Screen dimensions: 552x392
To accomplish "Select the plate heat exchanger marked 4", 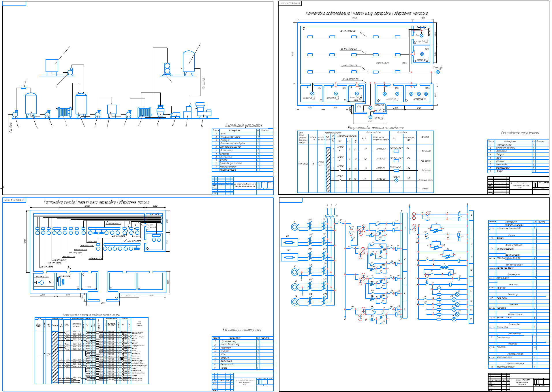I will point(65,112).
